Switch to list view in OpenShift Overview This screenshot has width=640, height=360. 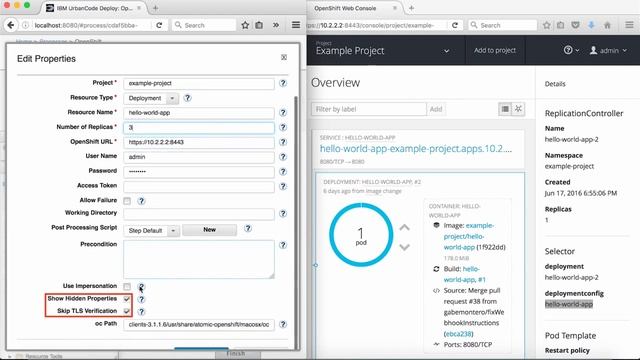point(505,109)
